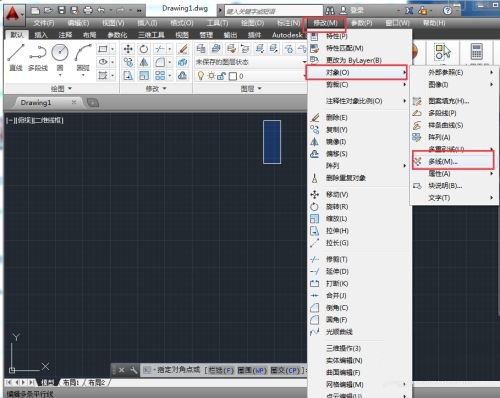500x398 pixels.
Task: Toggle the layer freeze sun icon
Action: [211, 76]
